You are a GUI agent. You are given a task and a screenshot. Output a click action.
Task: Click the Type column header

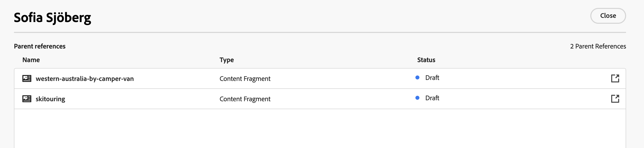tap(227, 60)
